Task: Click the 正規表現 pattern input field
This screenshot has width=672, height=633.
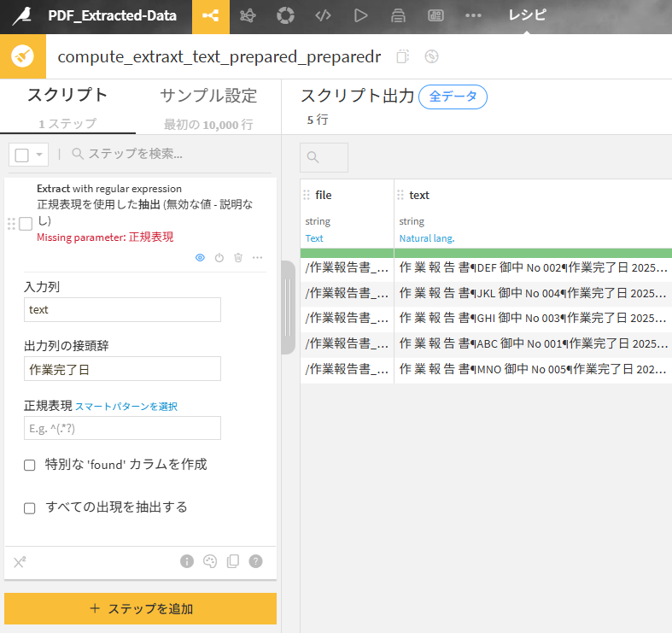Action: [122, 428]
